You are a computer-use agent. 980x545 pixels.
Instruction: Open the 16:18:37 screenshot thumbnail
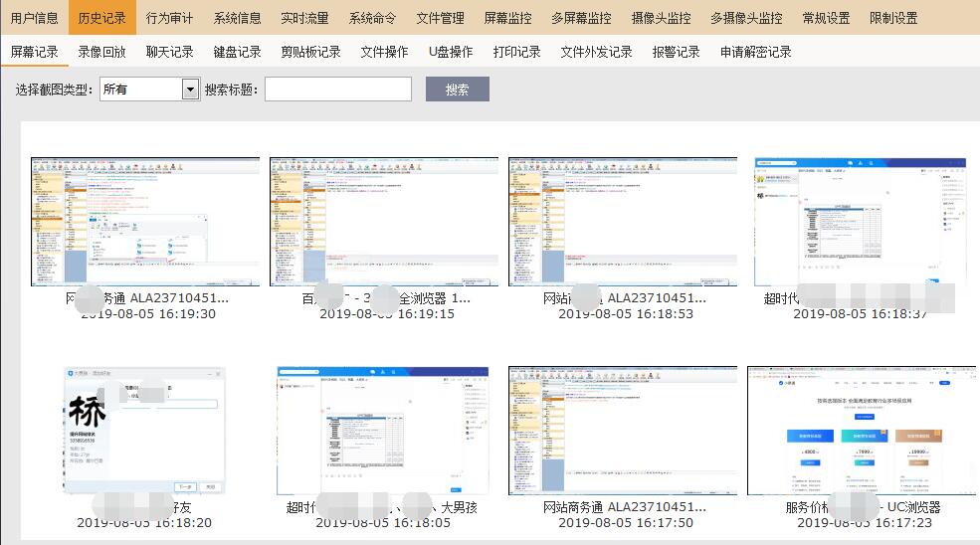pos(860,221)
